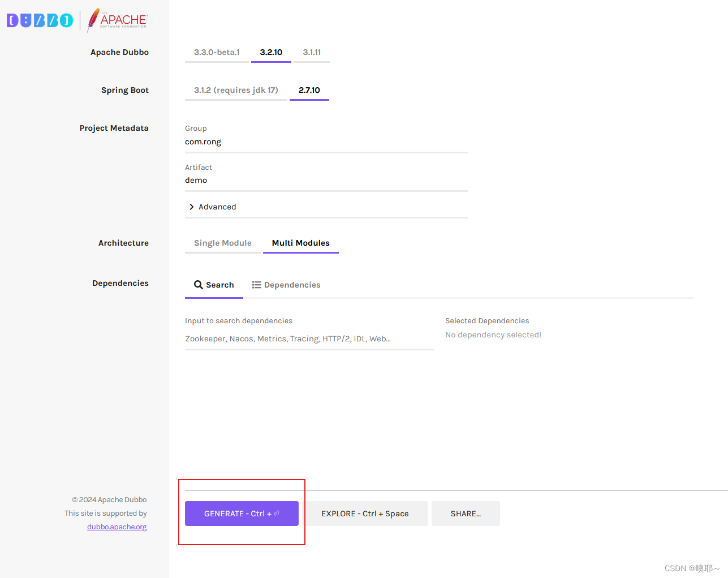Click the 'Dependencies' sidebar label
728x578 pixels.
click(x=120, y=283)
